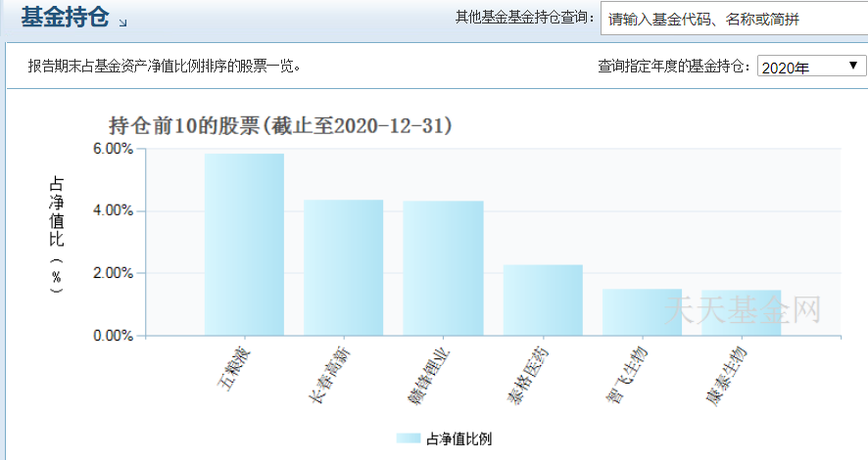This screenshot has height=460, width=868.
Task: Click the 五粮液 axis label
Action: tap(235, 369)
